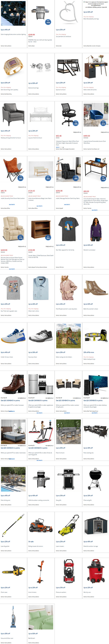109x644 pixels.
Task: Click $52.48 price of mesh office chair
Action: 59,136
